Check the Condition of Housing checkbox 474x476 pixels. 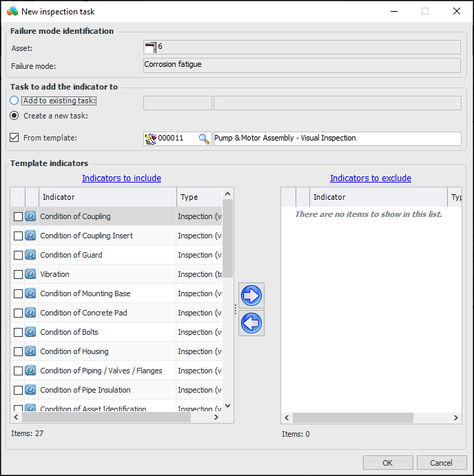point(18,351)
